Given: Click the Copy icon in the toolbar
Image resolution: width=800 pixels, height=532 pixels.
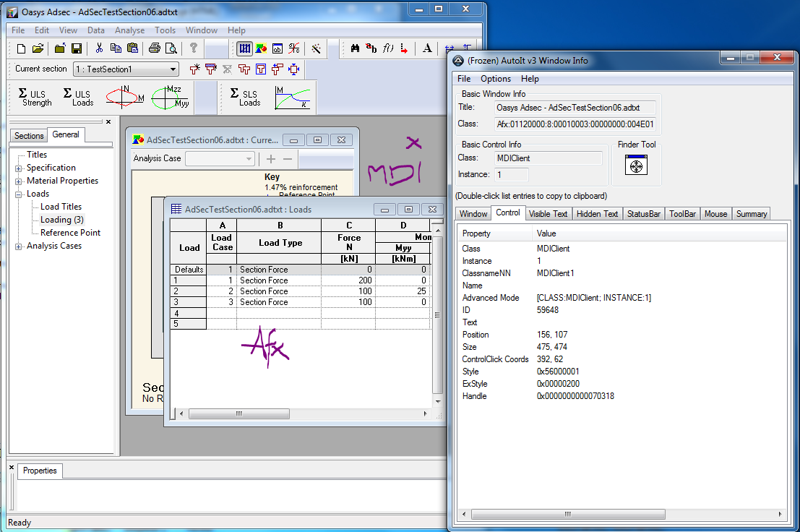Looking at the screenshot, I should pyautogui.click(x=116, y=48).
